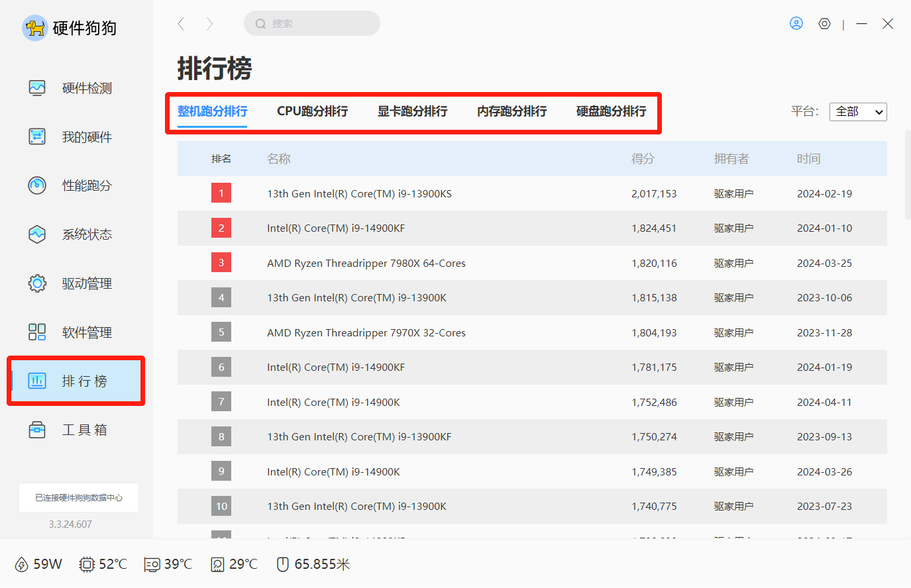The width and height of the screenshot is (911, 588).
Task: Minimize the 硬件狗狗 window
Action: coord(861,24)
